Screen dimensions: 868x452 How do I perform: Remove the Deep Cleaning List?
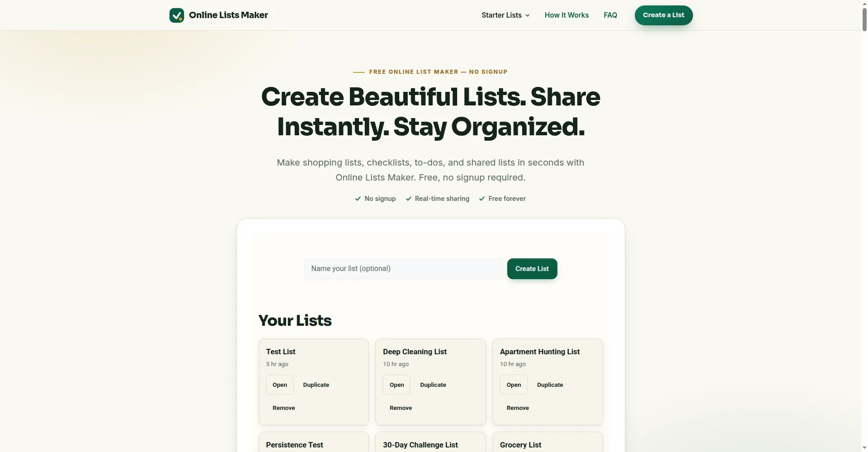401,408
